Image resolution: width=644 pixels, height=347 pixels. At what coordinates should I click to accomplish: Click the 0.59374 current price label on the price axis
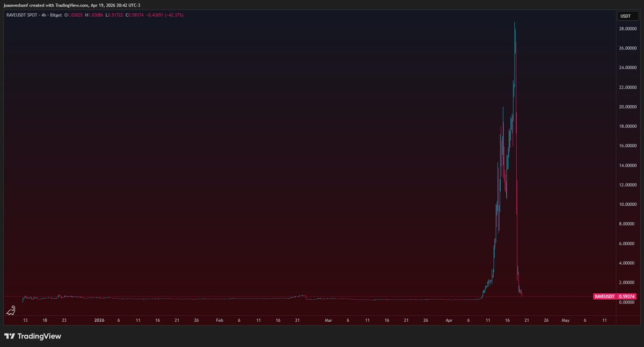pos(627,297)
